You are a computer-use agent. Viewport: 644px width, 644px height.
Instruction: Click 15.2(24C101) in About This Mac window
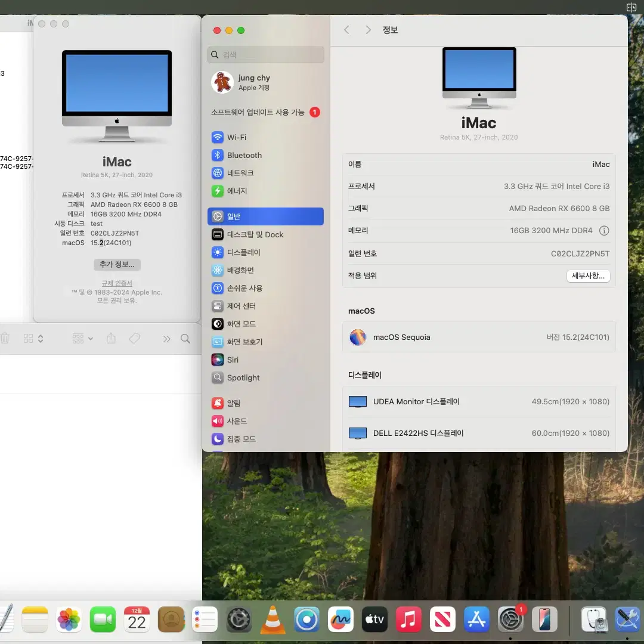pos(111,243)
